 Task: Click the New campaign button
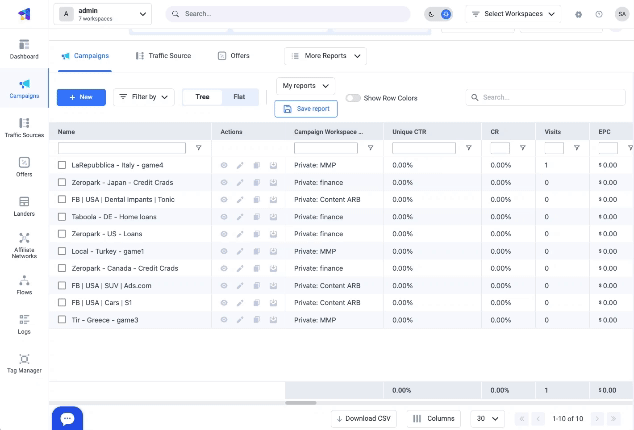pyautogui.click(x=81, y=97)
